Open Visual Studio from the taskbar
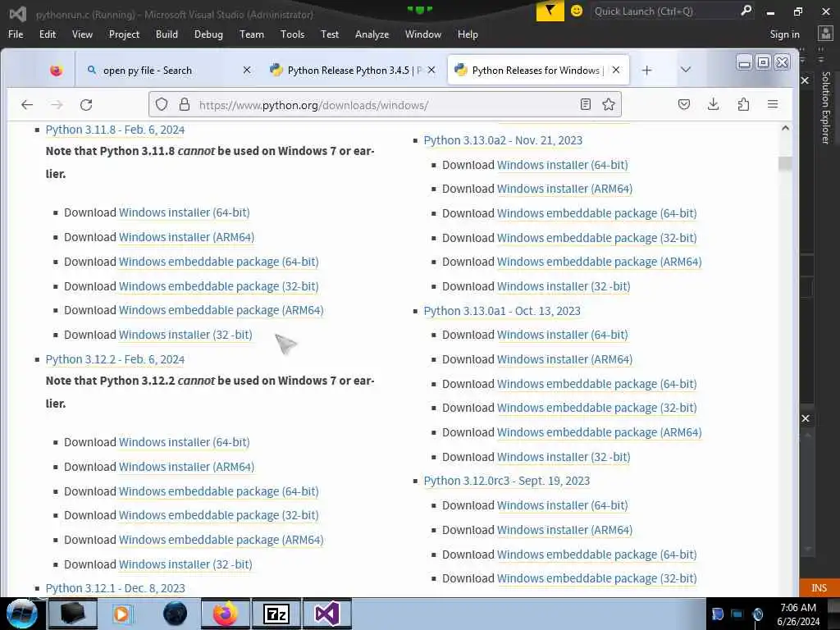 pyautogui.click(x=327, y=614)
